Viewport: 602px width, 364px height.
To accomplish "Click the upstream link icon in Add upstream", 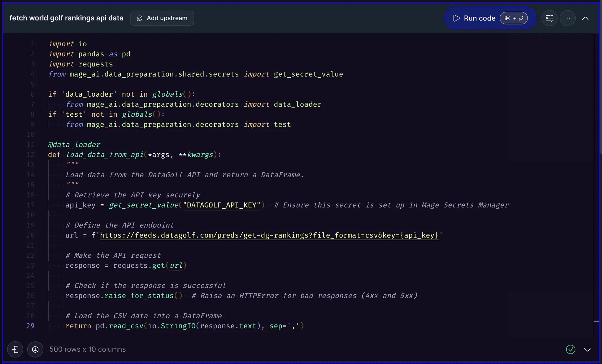I will click(140, 18).
